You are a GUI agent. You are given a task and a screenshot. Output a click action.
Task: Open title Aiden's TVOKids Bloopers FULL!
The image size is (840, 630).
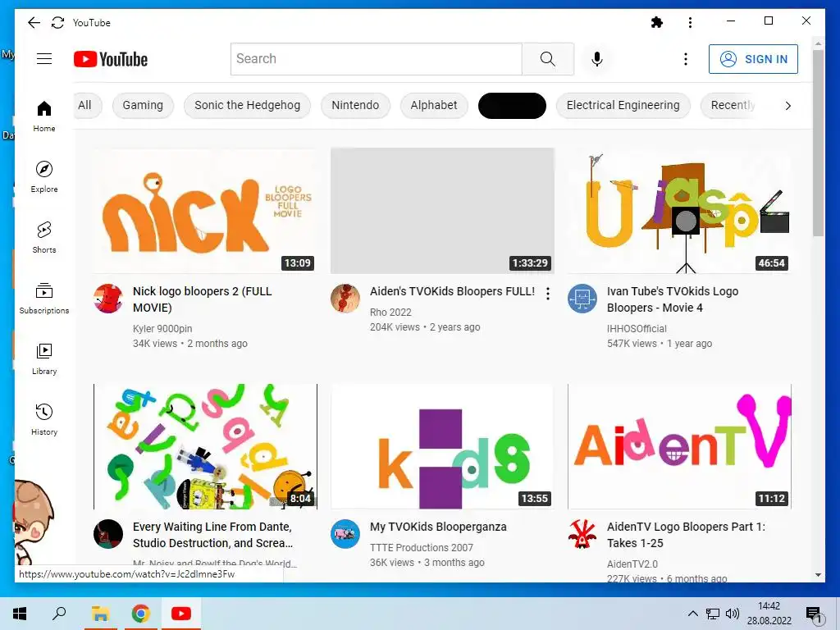pos(452,291)
